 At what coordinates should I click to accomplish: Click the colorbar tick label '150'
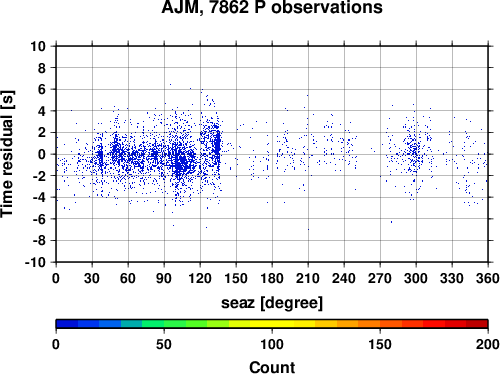pyautogui.click(x=380, y=344)
